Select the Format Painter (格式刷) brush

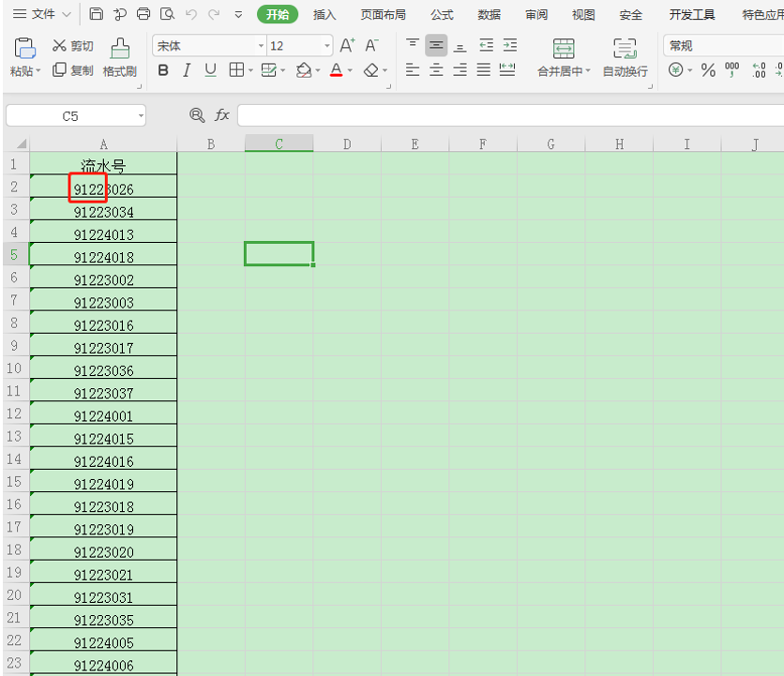coord(120,49)
